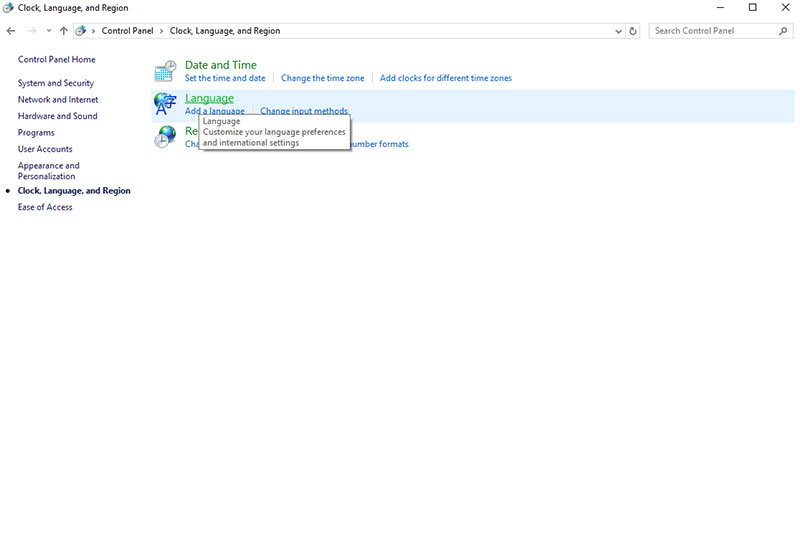The image size is (800, 537).
Task: Click the Language heading link
Action: coord(209,98)
